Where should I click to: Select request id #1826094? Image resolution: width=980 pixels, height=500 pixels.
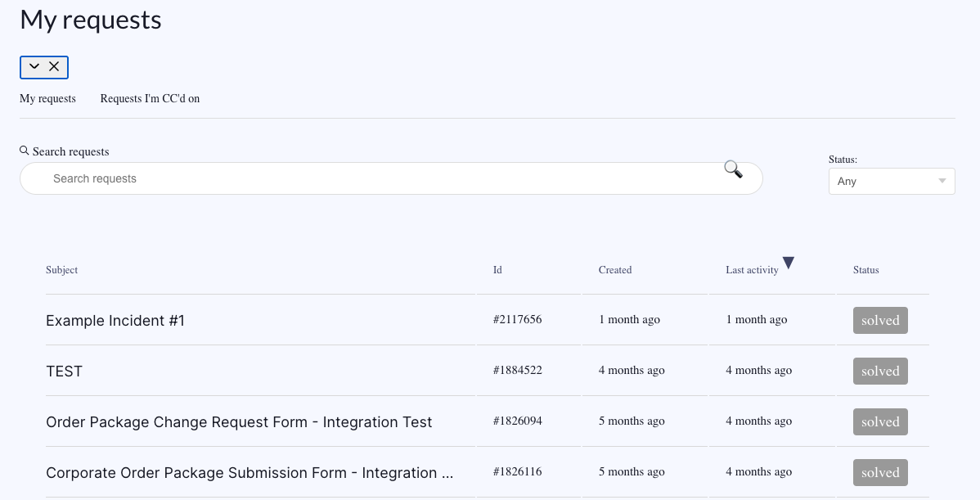coord(518,421)
